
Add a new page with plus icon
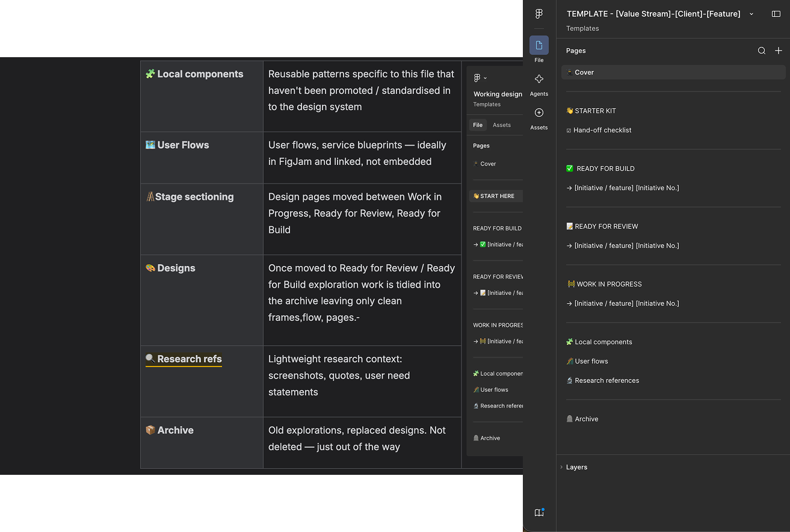pos(779,51)
